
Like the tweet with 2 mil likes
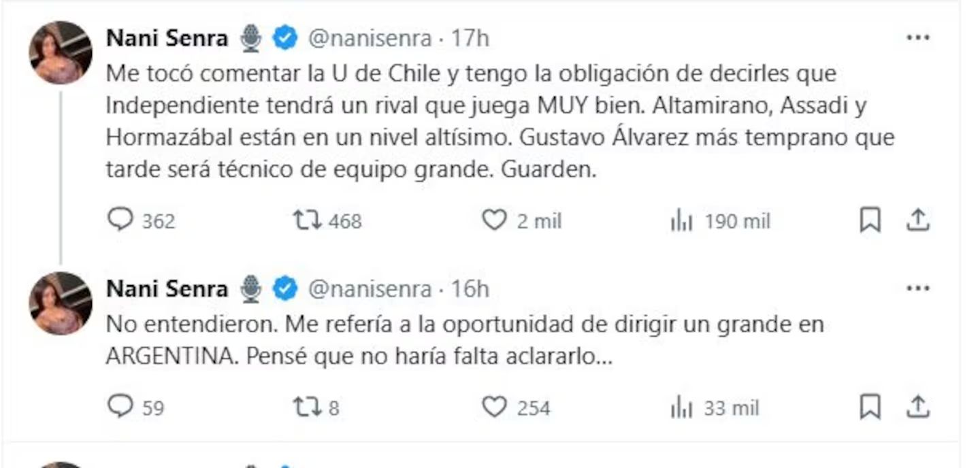(x=495, y=220)
